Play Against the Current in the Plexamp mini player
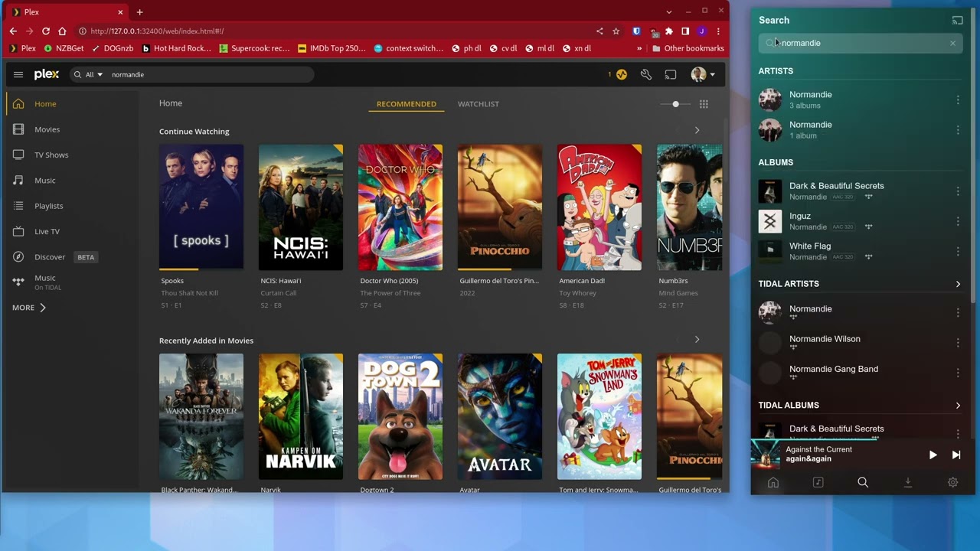The image size is (980, 551). (933, 455)
